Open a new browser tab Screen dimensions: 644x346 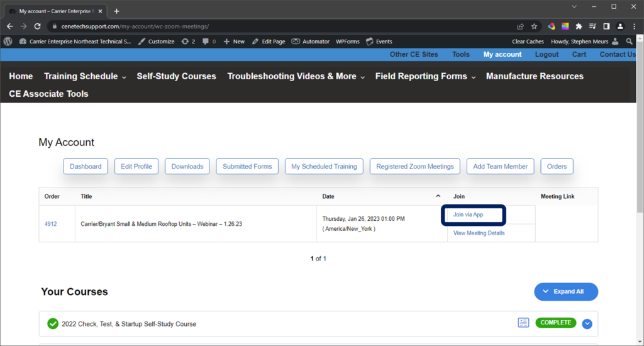(x=116, y=11)
